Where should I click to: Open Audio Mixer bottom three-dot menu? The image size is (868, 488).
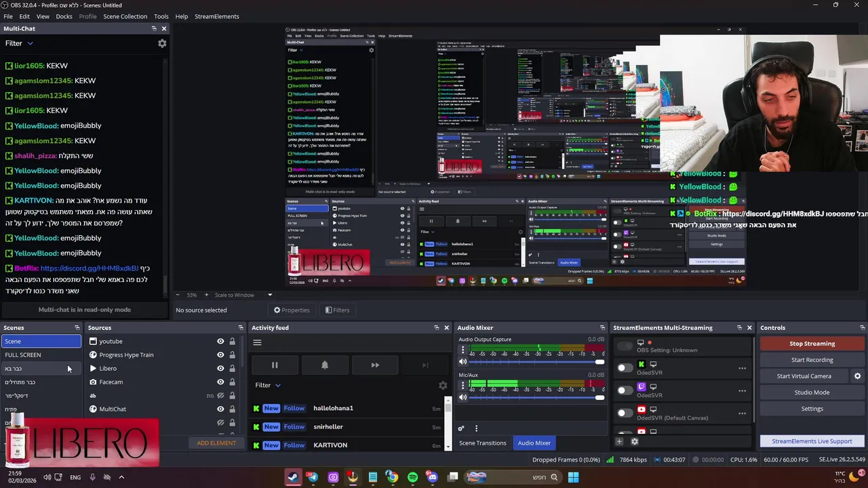[476, 428]
